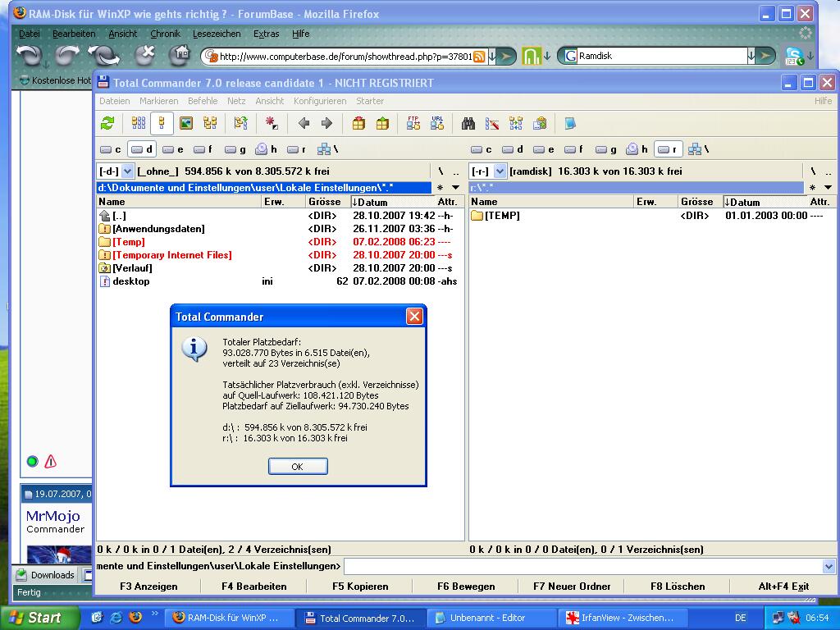Open the Befehle menu
Screen dimensions: 840x630
[x=203, y=101]
